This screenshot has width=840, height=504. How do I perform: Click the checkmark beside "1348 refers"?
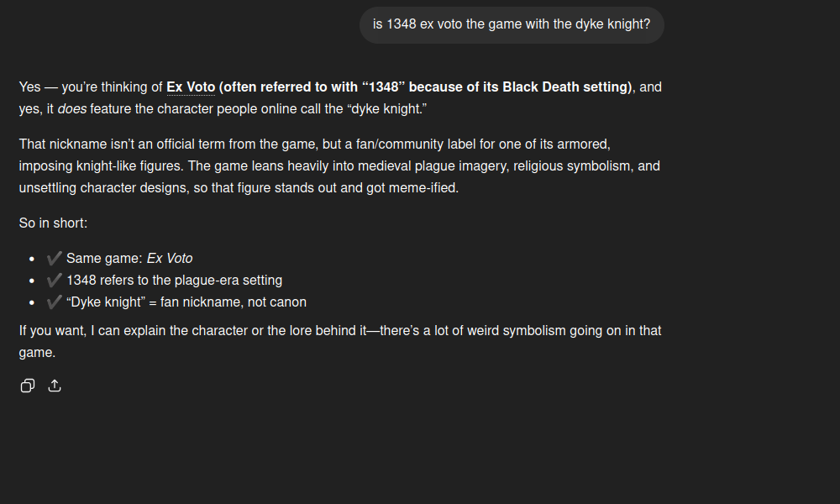[x=55, y=280]
